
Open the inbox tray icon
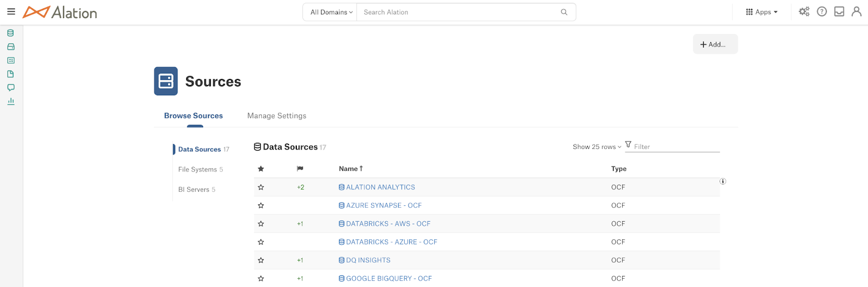tap(839, 12)
